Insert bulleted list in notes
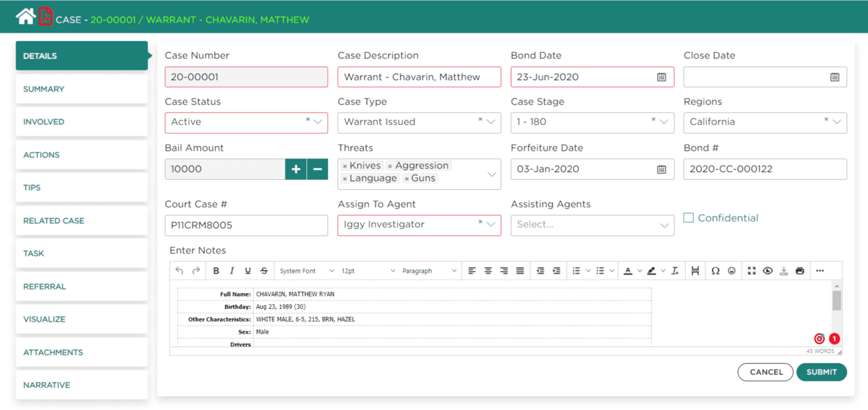The height and width of the screenshot is (410, 868). [x=600, y=270]
